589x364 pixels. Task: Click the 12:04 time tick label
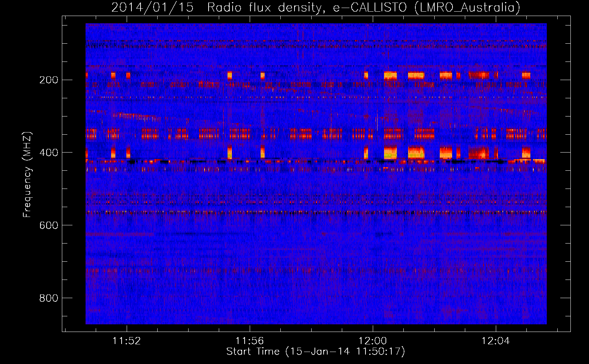(496, 341)
